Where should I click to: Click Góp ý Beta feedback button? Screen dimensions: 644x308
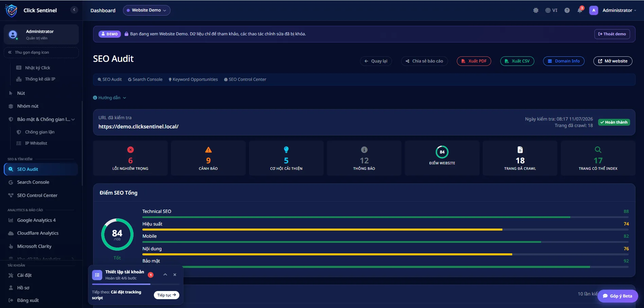point(618,296)
